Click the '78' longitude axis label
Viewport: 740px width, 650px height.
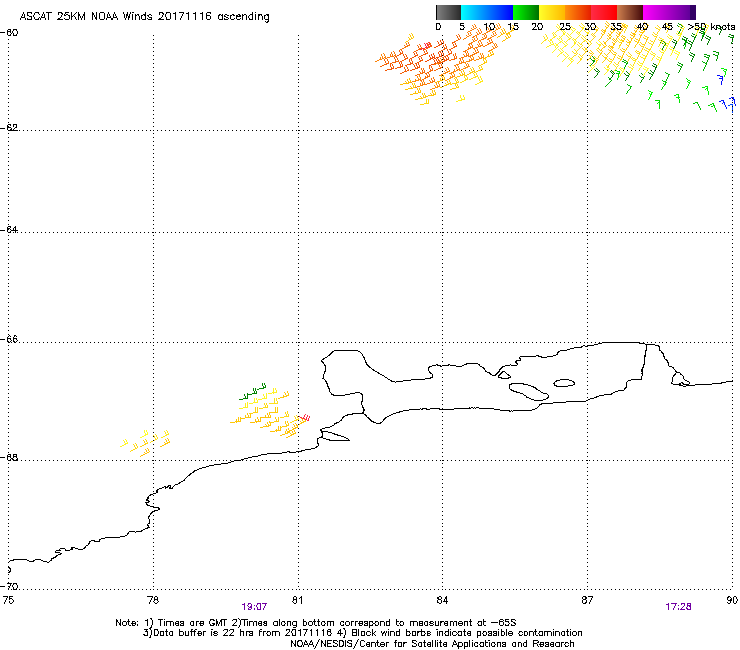(153, 600)
